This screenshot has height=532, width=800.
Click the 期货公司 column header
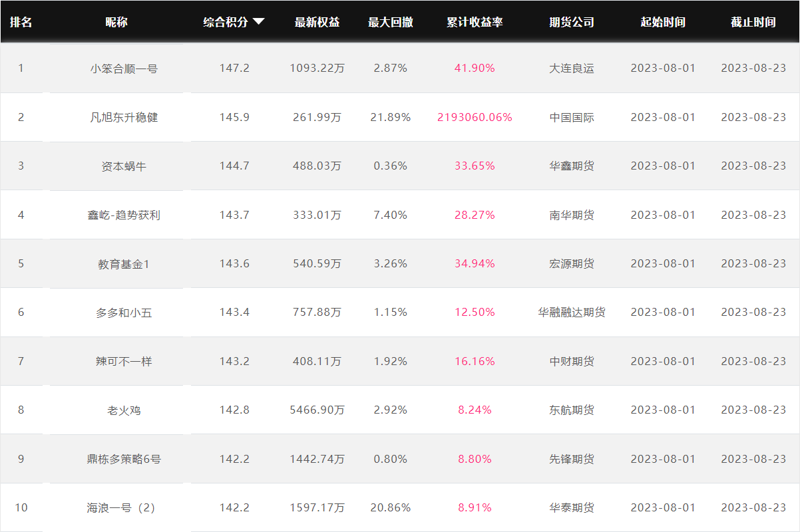pos(572,22)
